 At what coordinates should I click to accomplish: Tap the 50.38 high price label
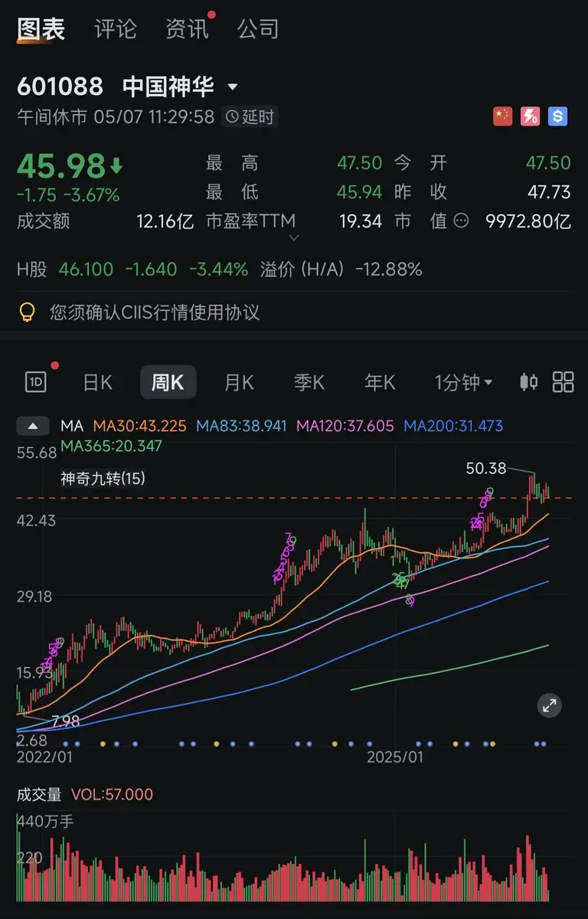[485, 468]
